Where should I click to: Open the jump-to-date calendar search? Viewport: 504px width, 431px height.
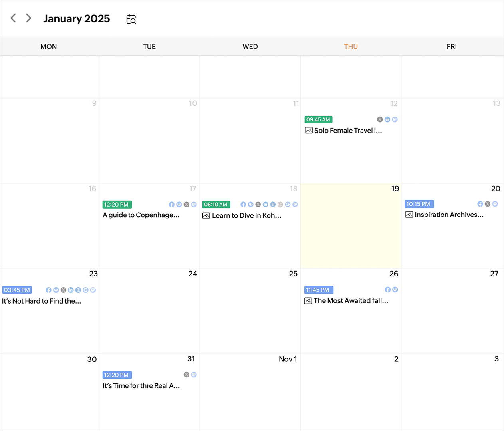tap(131, 18)
